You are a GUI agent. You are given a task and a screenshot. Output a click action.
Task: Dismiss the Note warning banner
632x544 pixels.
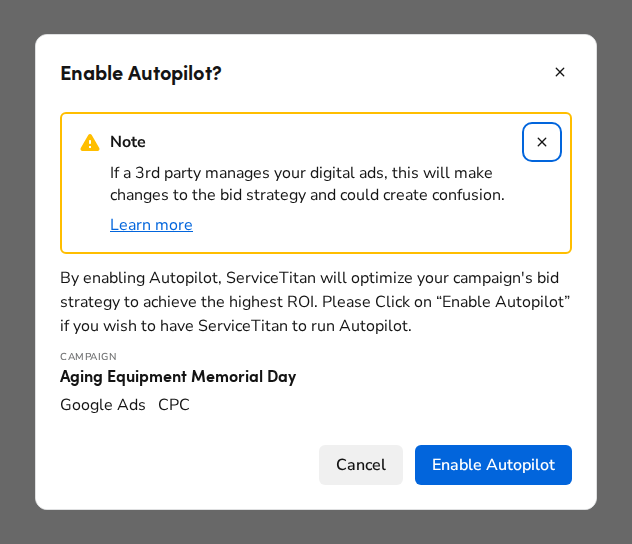click(542, 142)
